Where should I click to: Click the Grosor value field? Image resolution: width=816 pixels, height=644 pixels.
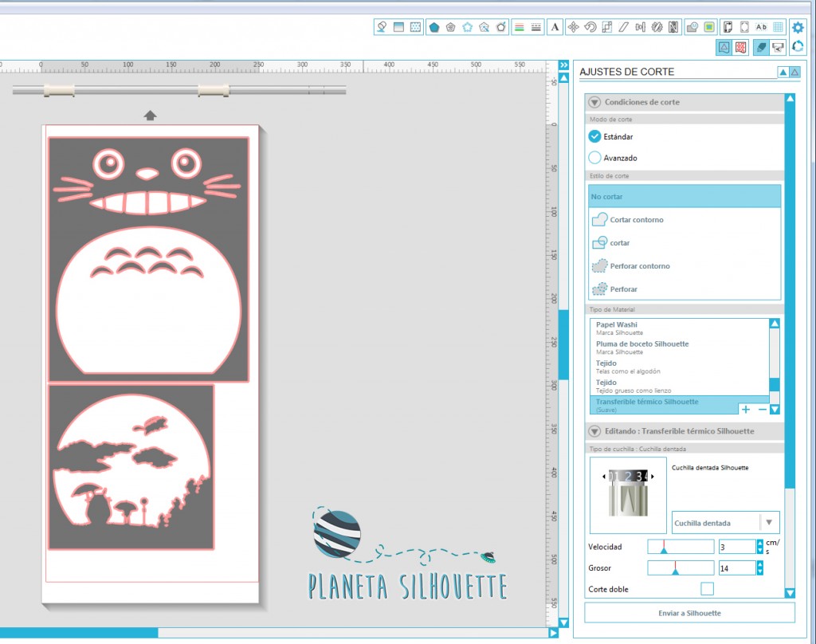(737, 568)
